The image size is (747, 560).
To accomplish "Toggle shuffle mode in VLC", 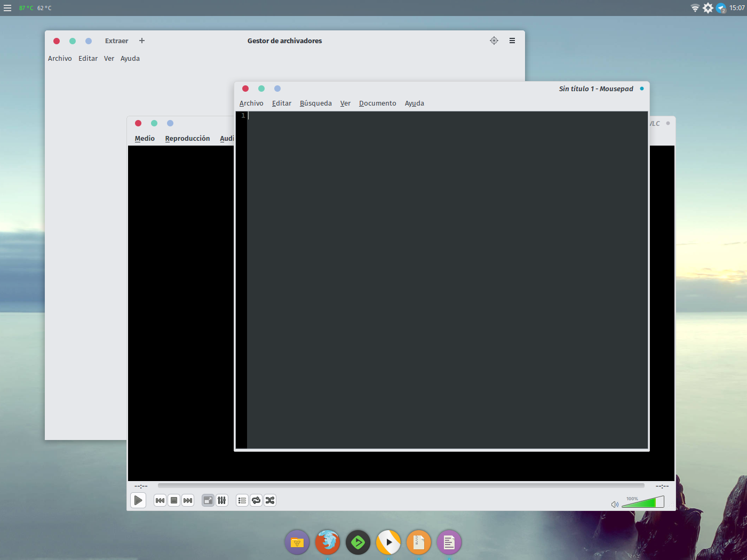I will 270,500.
